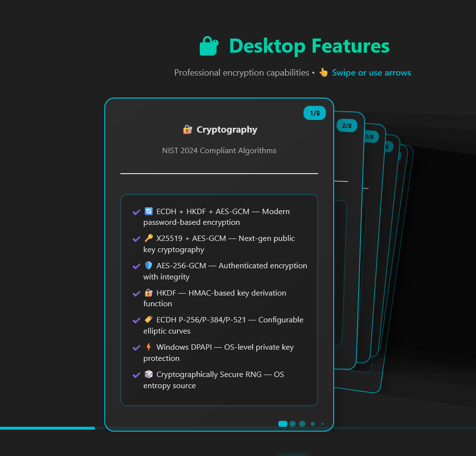Click the Desktop Features heading
This screenshot has height=456, width=476.
pyautogui.click(x=309, y=46)
